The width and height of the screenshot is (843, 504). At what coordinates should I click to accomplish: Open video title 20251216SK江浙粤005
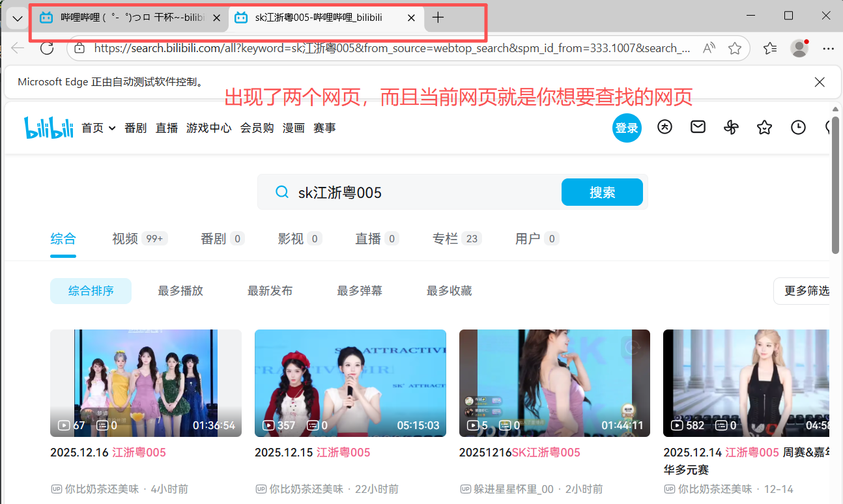[520, 453]
